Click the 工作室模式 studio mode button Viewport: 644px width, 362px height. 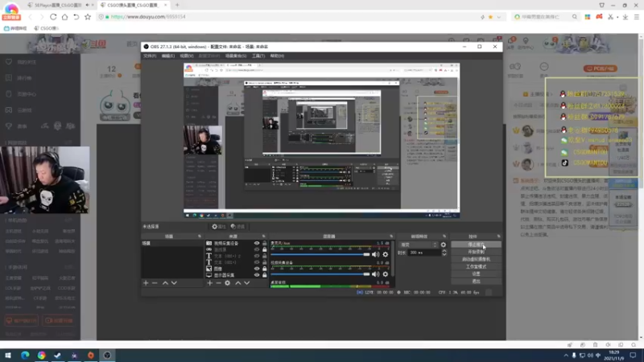(476, 267)
